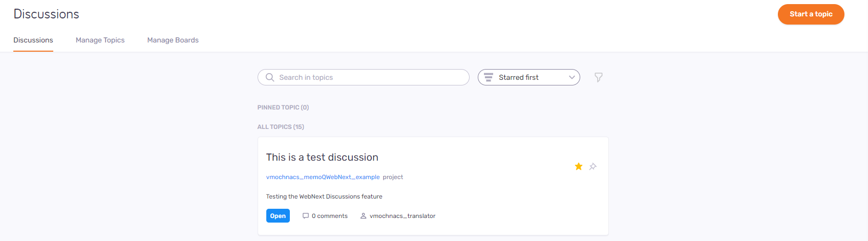Click the user avatar icon beside vmochnacs_translator

pos(363,216)
